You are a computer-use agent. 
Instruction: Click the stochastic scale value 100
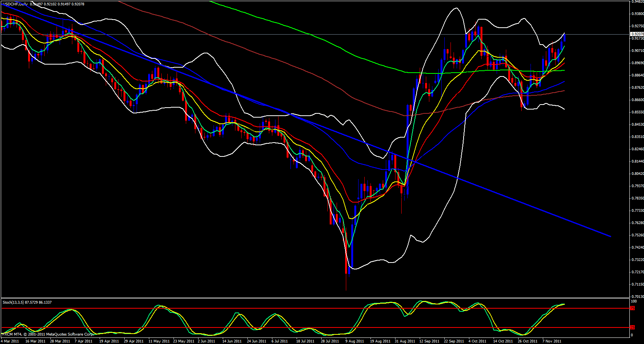tap(634, 301)
